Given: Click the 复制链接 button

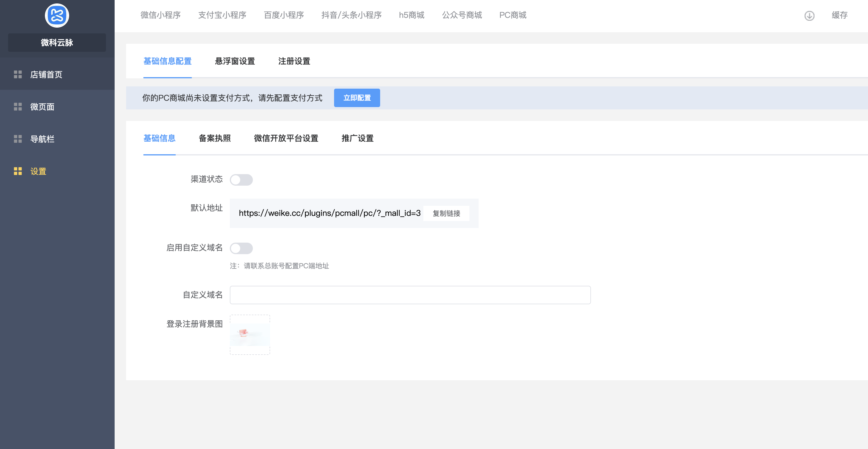Looking at the screenshot, I should [446, 213].
